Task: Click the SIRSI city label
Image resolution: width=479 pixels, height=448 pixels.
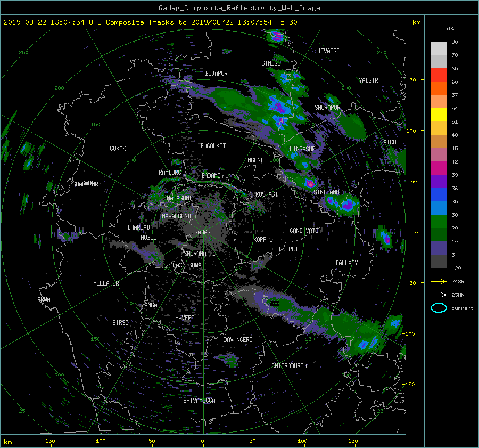Action: point(120,323)
